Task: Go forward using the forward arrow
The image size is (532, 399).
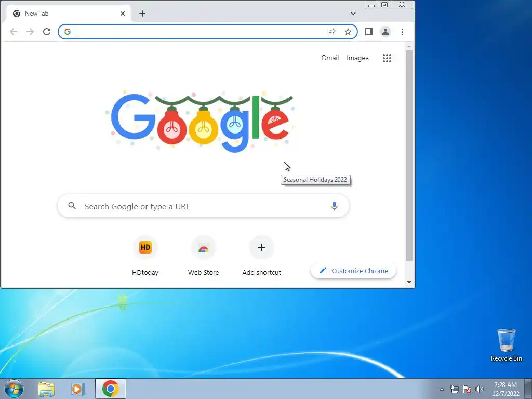Action: point(30,32)
